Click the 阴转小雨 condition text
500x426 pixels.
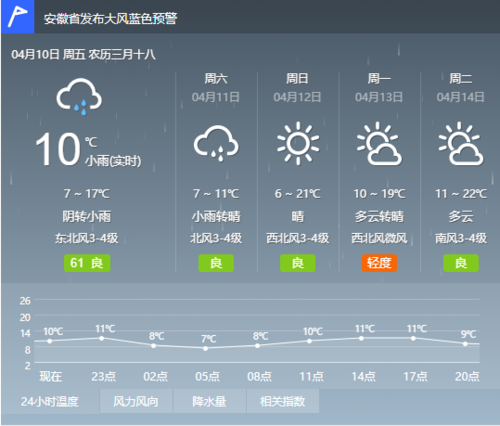87,216
